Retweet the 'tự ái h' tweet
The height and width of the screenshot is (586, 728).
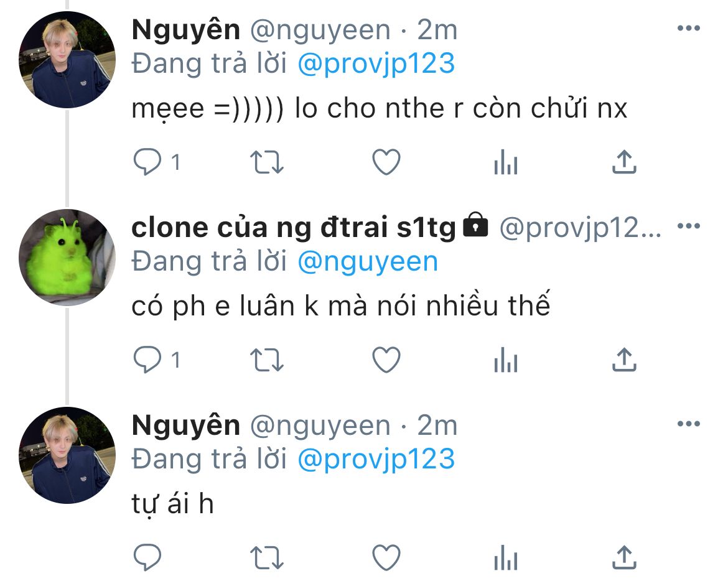[x=266, y=557]
